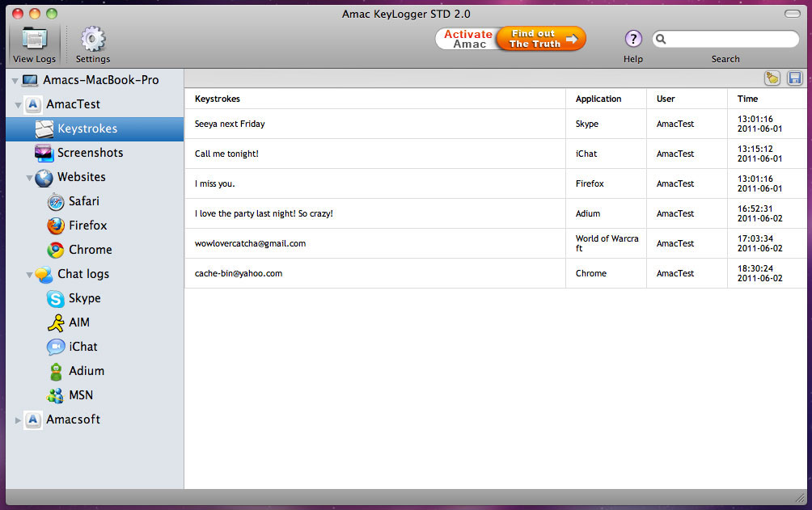Click the Screenshots icon in sidebar

click(x=44, y=154)
